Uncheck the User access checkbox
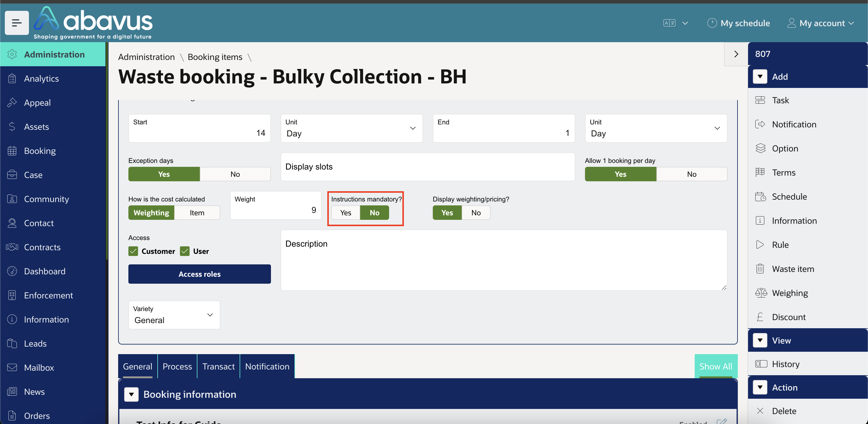The width and height of the screenshot is (868, 424). coord(185,251)
